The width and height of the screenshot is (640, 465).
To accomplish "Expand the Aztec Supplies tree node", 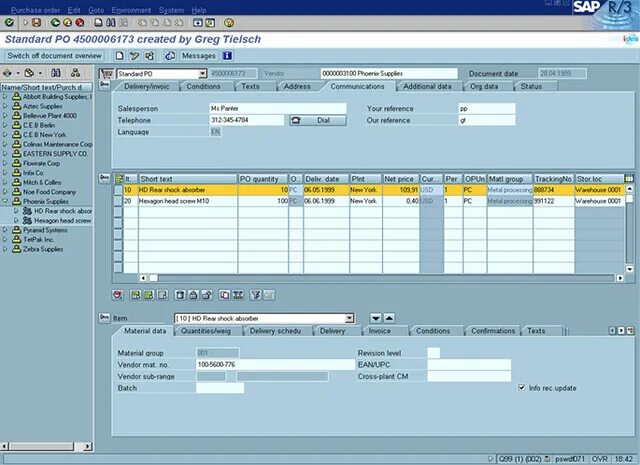I will tap(5, 106).
